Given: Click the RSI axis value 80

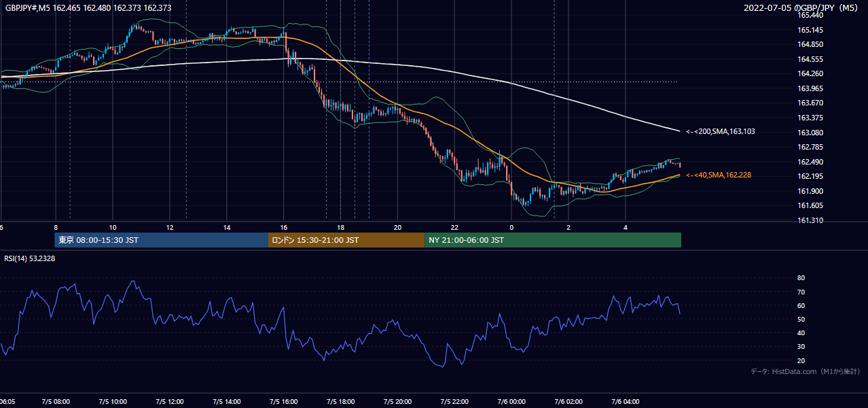Looking at the screenshot, I should coord(801,278).
